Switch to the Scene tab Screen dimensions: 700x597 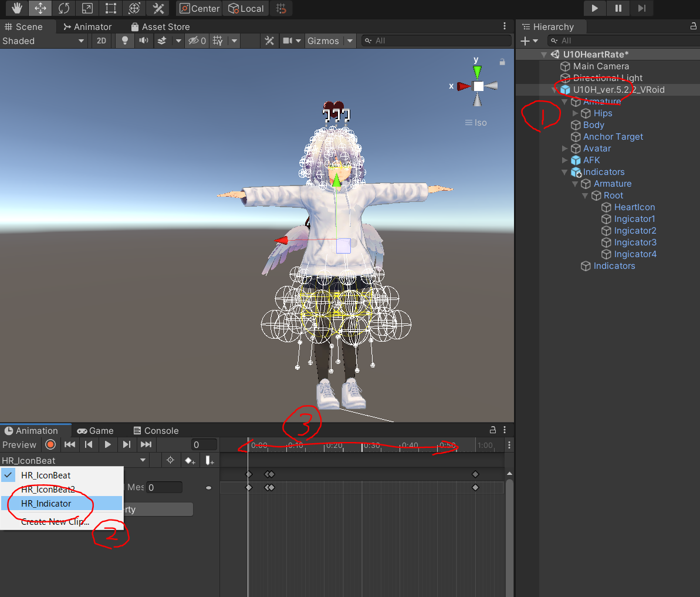tap(23, 27)
